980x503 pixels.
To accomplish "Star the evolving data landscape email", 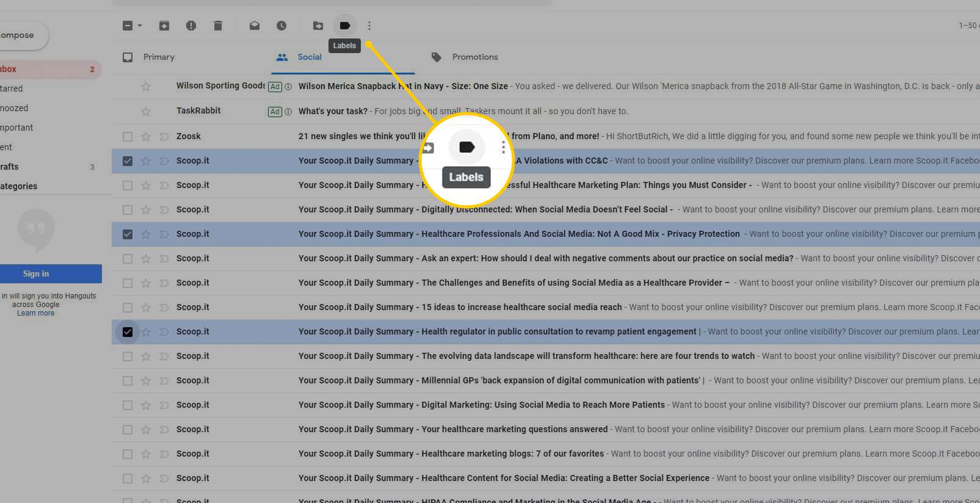I will [x=146, y=356].
